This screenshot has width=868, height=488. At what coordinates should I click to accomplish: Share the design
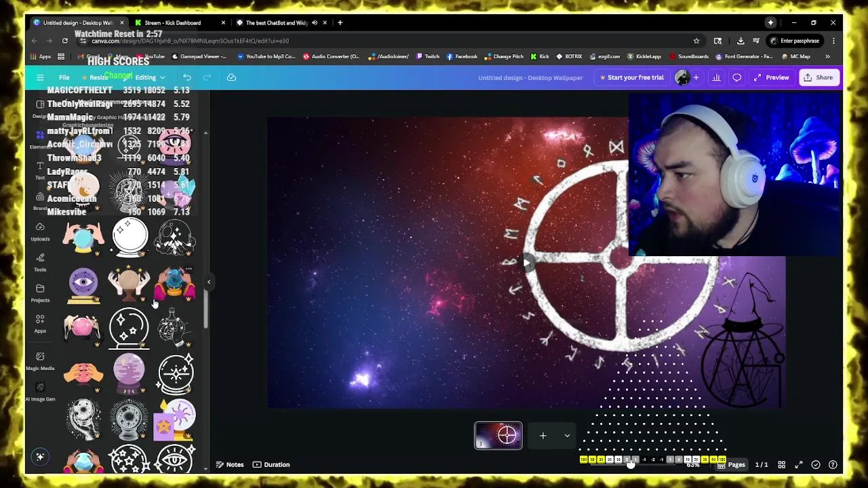[x=818, y=77]
